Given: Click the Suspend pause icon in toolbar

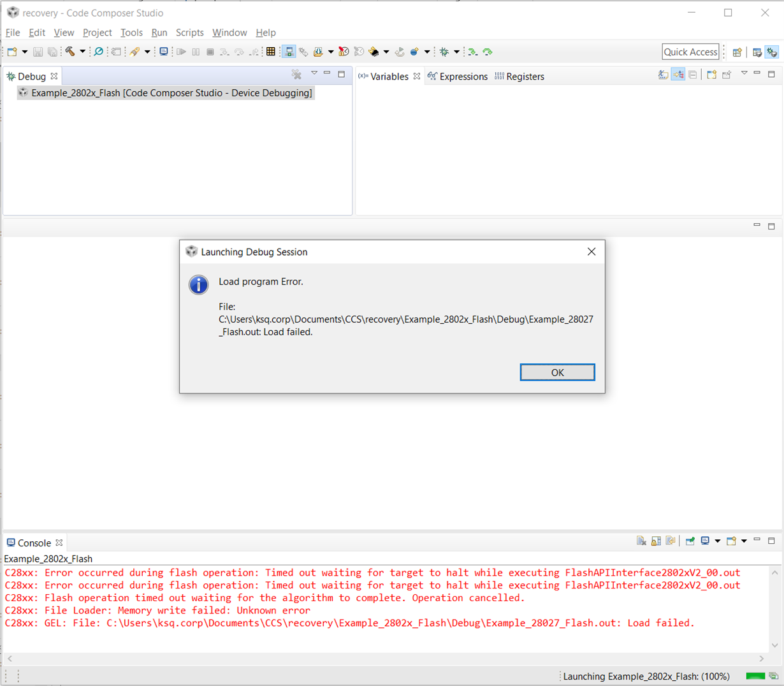Looking at the screenshot, I should (x=196, y=52).
